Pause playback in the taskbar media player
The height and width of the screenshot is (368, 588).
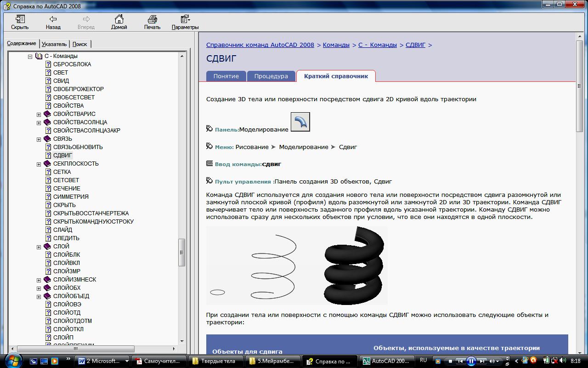tap(471, 361)
